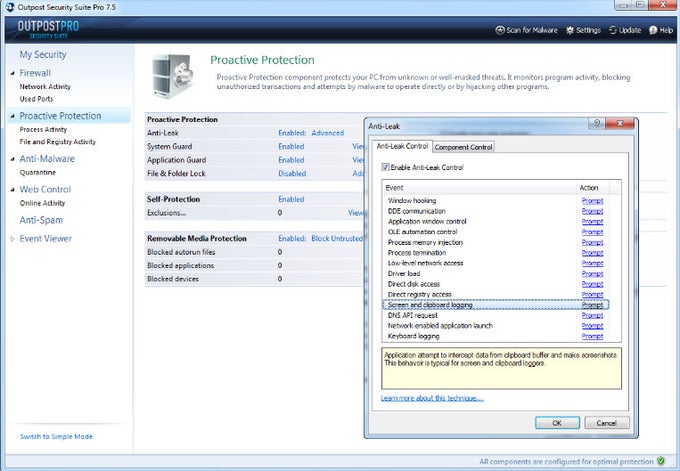Click Prompt for Low-level network access
680x471 pixels.
pos(592,263)
